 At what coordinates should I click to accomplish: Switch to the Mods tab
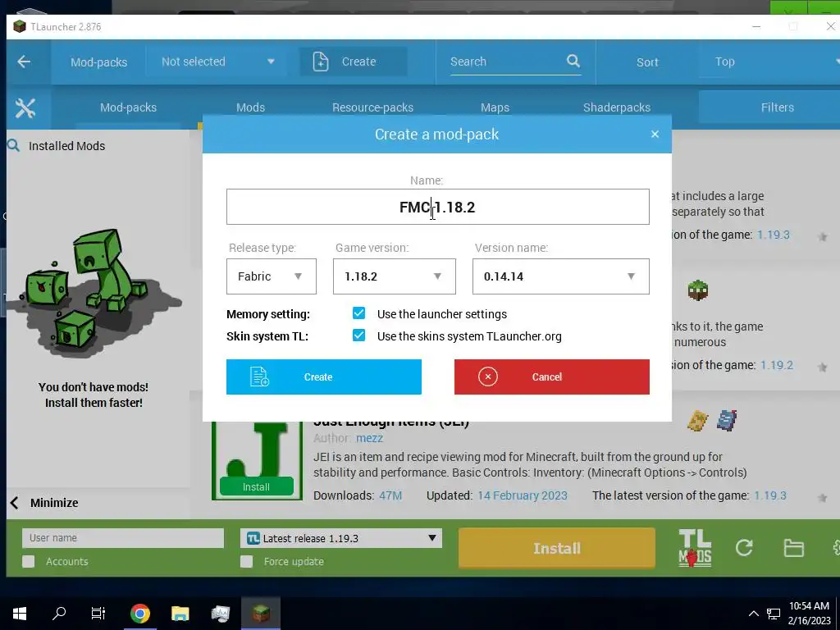(251, 107)
